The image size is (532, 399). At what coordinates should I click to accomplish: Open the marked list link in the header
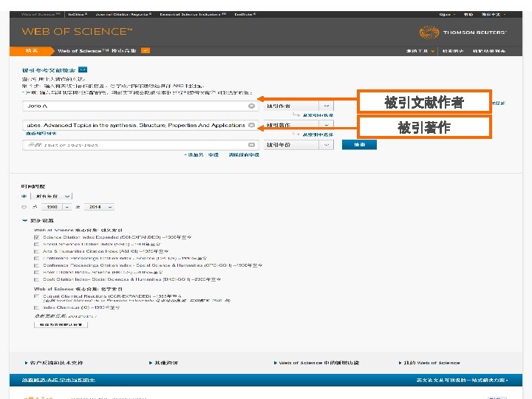click(x=489, y=51)
